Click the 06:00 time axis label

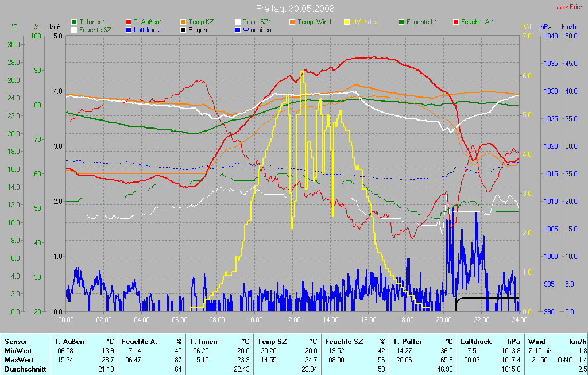coord(179,320)
